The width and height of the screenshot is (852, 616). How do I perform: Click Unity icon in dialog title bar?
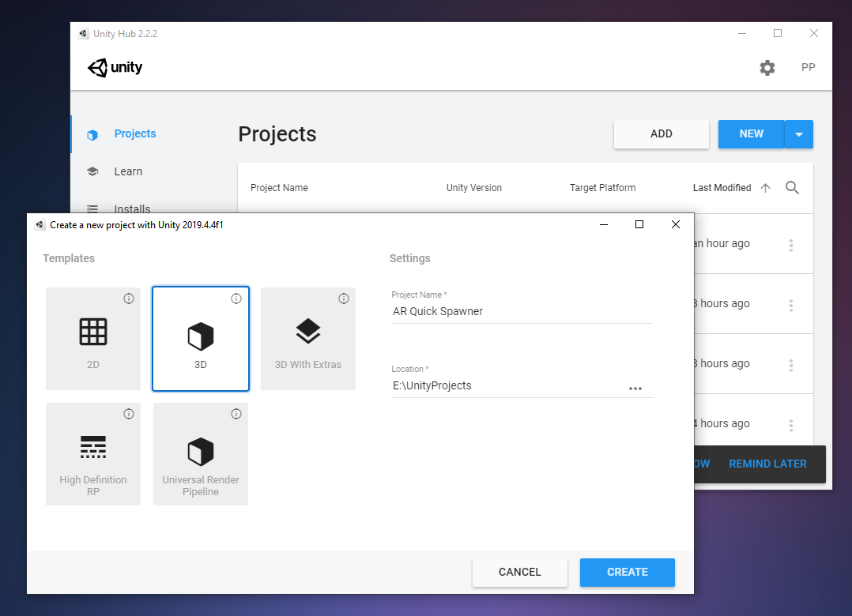(x=40, y=225)
